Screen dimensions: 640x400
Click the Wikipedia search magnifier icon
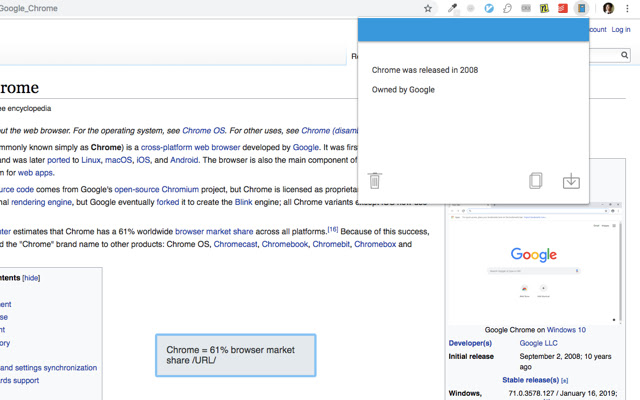tap(624, 55)
